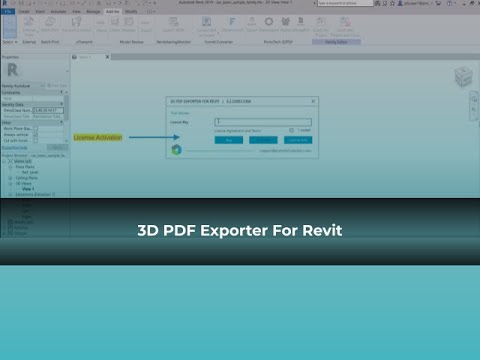Open External Tools in the Add-Ins ribbon
Screen dimensions: 480x360
29,27
